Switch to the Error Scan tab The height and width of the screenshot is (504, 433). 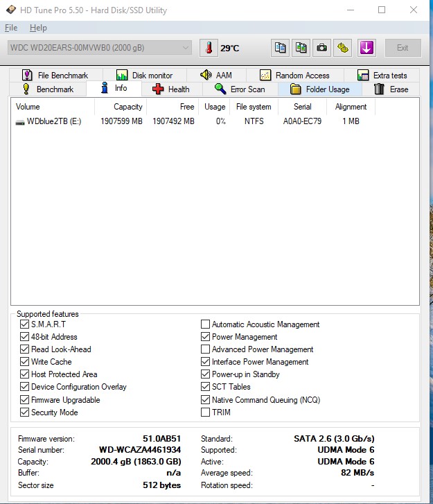click(x=240, y=89)
